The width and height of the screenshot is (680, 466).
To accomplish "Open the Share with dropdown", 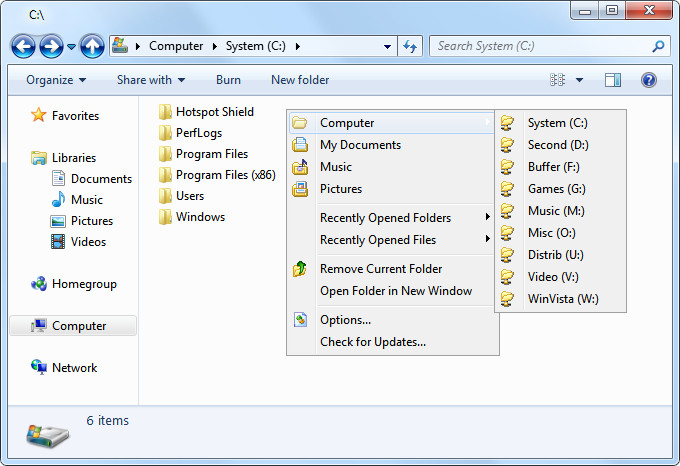I will [x=151, y=80].
